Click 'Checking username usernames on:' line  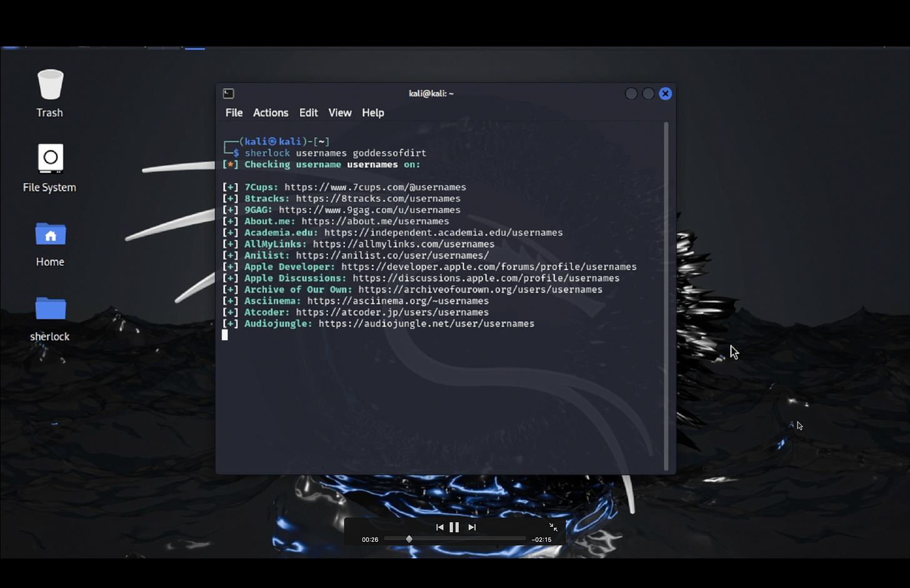[x=332, y=164]
